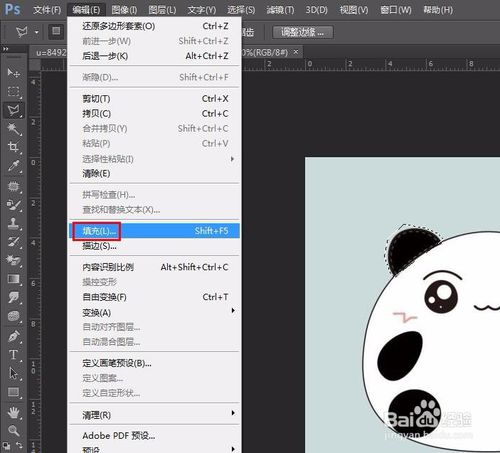Close the document tab with the x
Viewport: 500px width, 453px height.
pyautogui.click(x=296, y=52)
